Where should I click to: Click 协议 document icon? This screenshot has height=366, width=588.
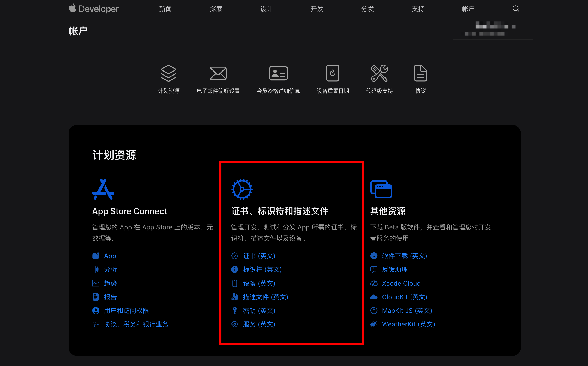[x=420, y=73]
